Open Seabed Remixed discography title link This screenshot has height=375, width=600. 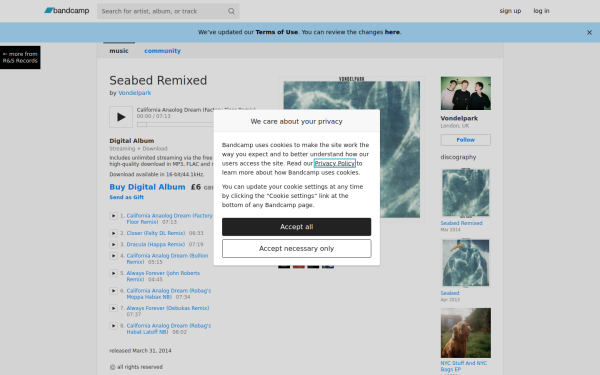tap(461, 223)
